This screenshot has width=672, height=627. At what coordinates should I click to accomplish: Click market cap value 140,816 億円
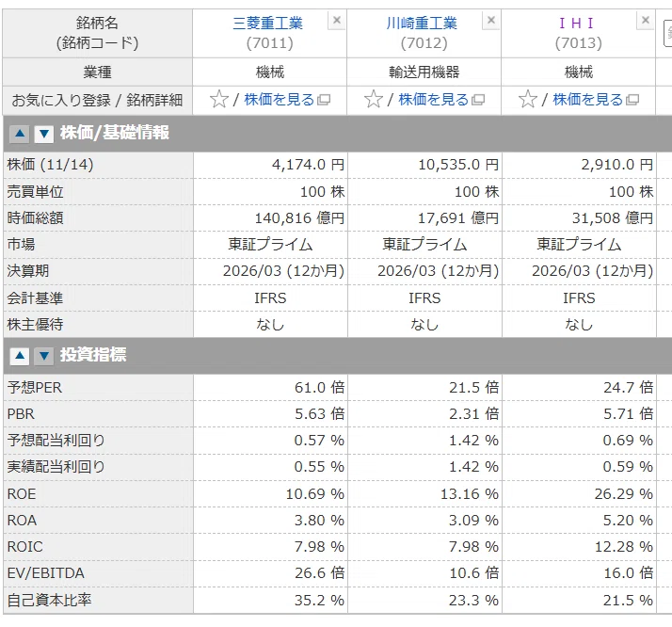[299, 218]
